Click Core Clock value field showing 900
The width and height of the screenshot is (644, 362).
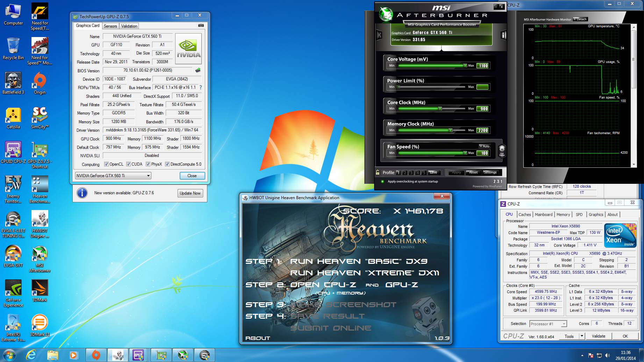pos(483,109)
